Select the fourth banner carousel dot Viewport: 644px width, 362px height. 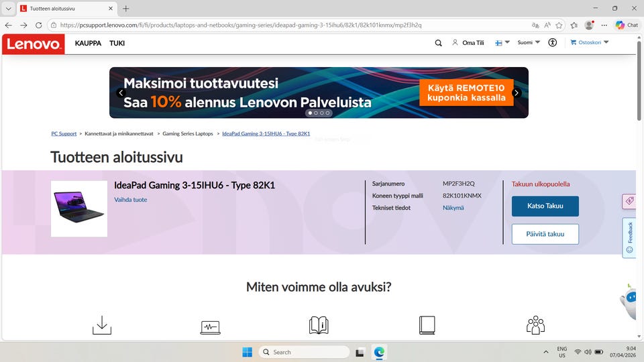pos(327,113)
